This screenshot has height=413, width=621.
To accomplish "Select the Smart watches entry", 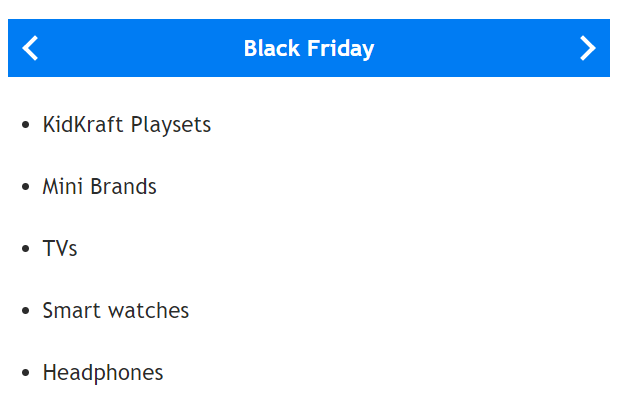I will point(116,310).
